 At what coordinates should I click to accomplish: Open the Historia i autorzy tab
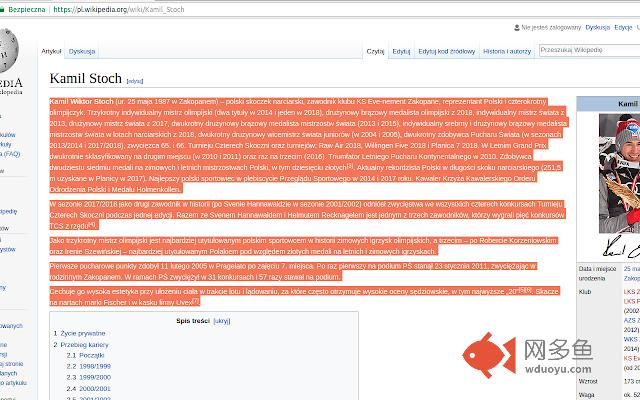[x=507, y=51]
